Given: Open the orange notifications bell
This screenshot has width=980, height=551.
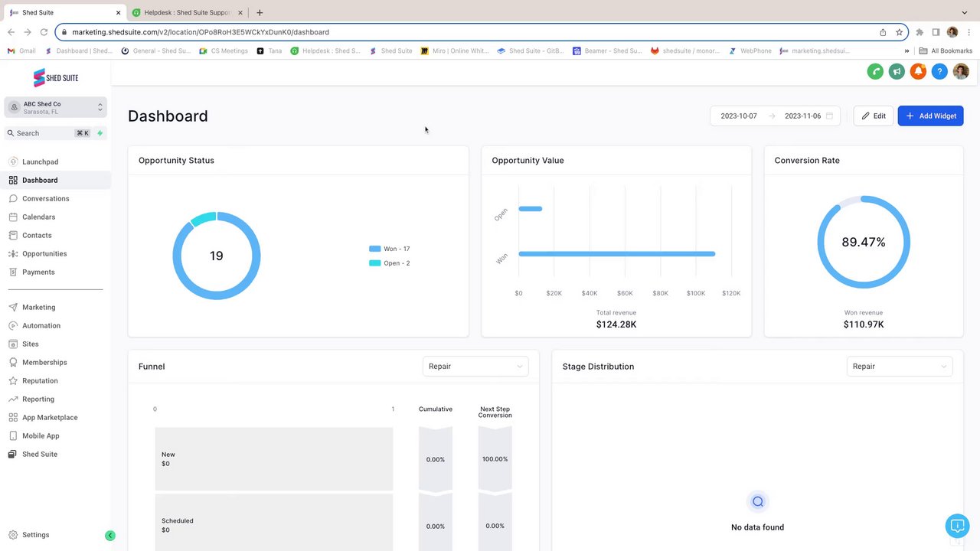Looking at the screenshot, I should click(918, 72).
